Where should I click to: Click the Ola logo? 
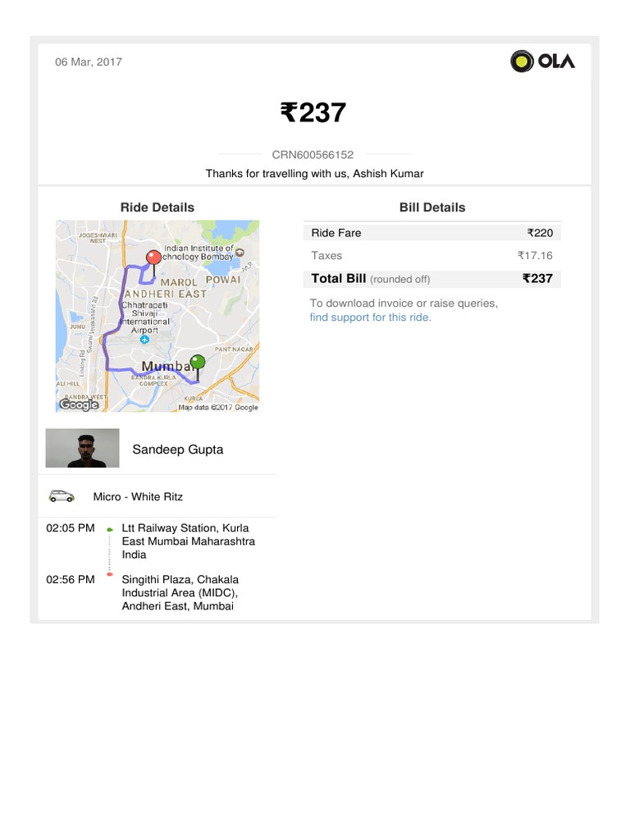[x=542, y=62]
